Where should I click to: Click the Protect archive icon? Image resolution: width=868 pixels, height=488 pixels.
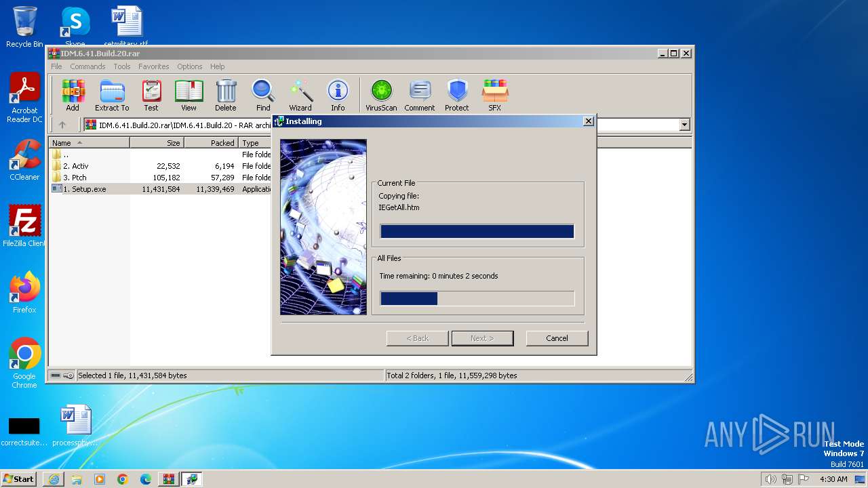click(457, 95)
